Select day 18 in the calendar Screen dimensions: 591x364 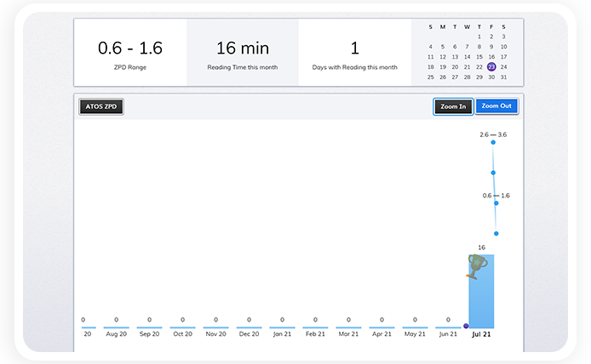[430, 67]
